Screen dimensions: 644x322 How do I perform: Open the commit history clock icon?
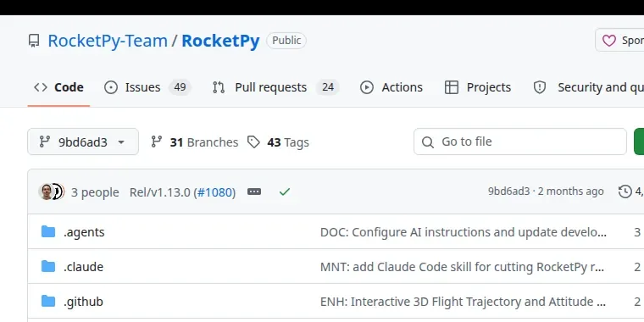(625, 192)
